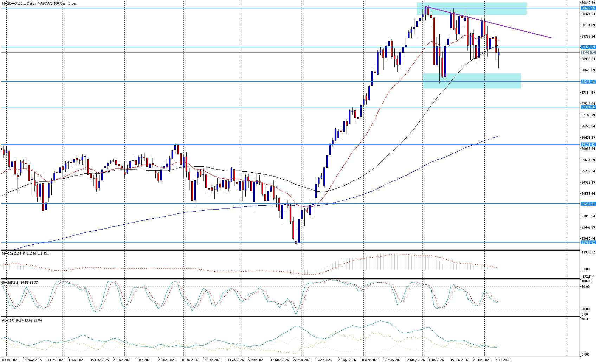Select the 29370.69 horizontal line label

point(588,47)
